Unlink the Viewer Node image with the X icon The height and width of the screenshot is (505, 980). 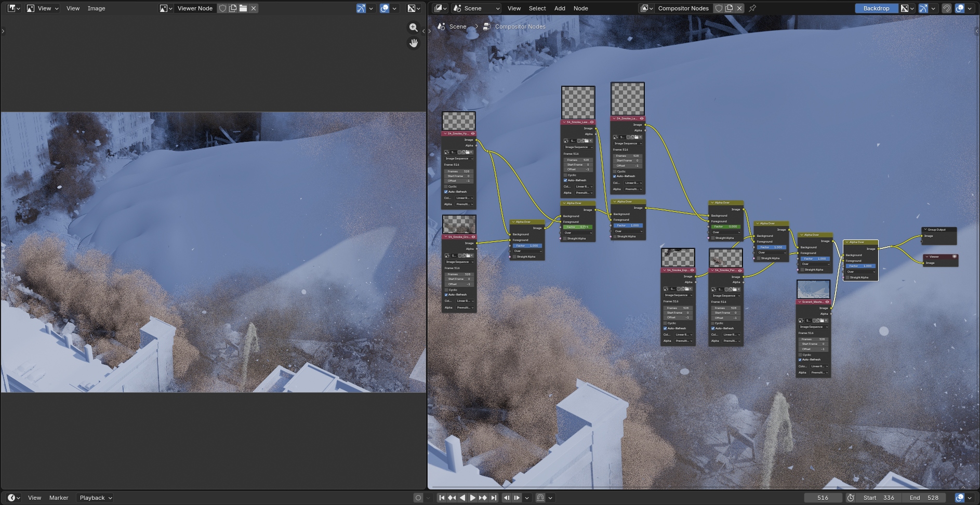coord(254,8)
